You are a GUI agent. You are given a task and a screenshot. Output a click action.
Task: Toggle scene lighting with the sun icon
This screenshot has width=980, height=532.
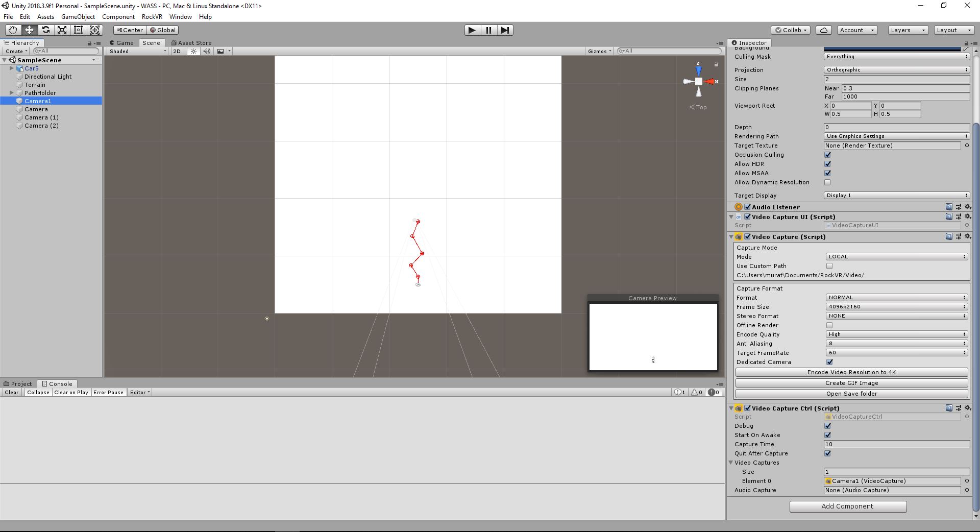(193, 51)
